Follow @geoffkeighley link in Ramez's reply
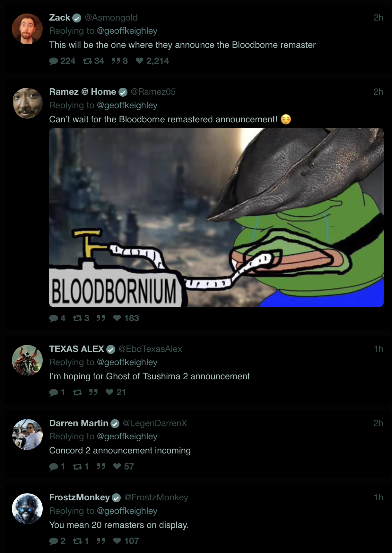The image size is (392, 553). pyautogui.click(x=127, y=105)
